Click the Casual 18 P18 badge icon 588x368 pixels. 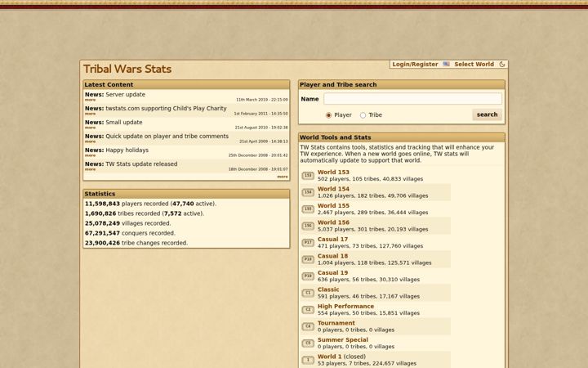(x=308, y=259)
